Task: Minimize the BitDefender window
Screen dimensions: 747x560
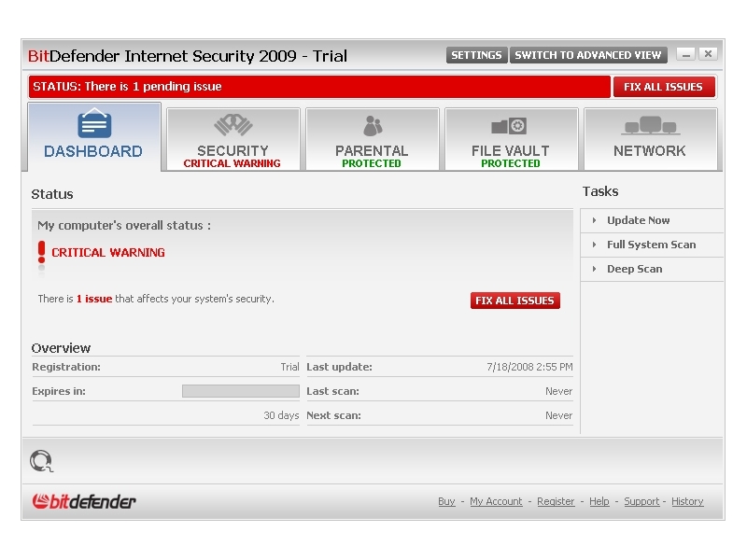Action: pos(685,55)
